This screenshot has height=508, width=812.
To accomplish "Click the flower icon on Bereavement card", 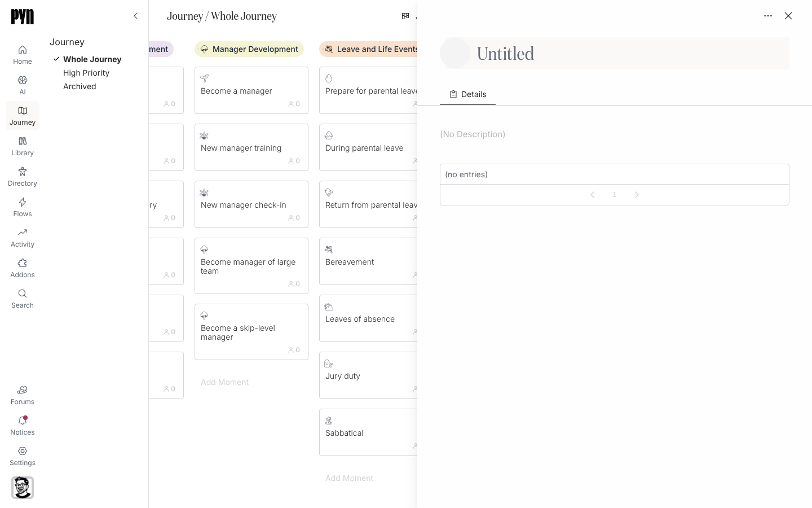I will pos(329,249).
